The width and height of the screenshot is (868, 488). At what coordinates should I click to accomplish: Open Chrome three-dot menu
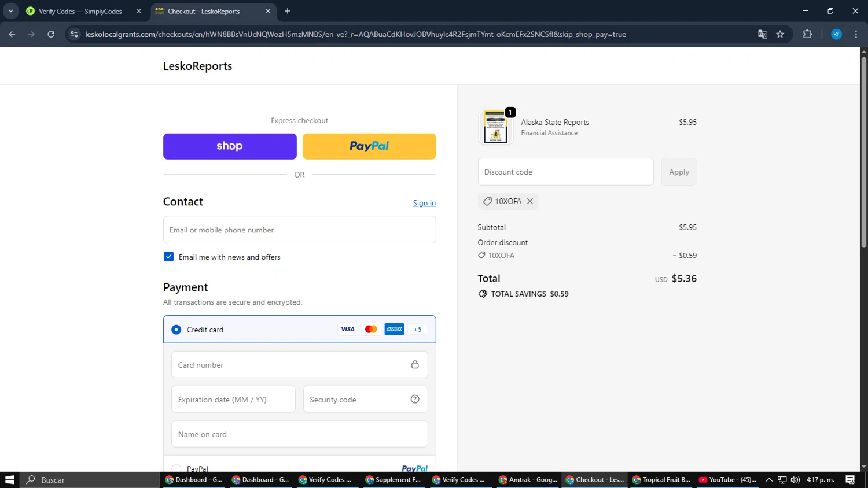pyautogui.click(x=856, y=34)
